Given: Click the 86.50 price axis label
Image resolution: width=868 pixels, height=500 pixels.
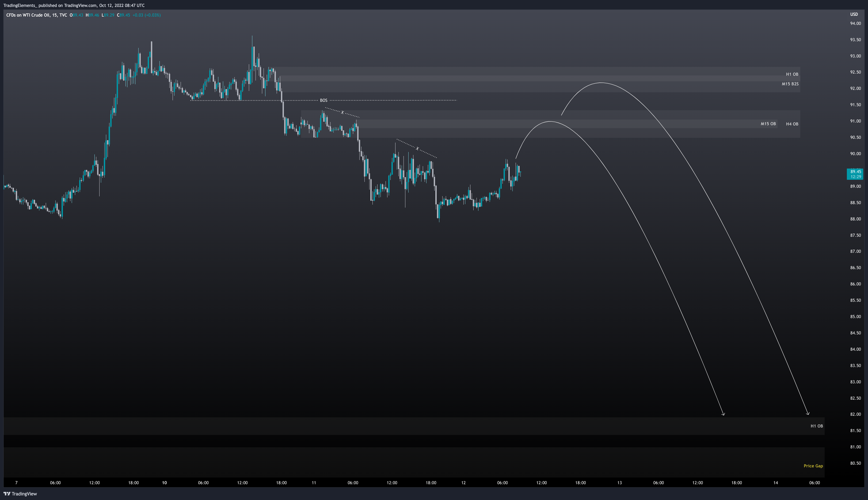Looking at the screenshot, I should point(855,268).
